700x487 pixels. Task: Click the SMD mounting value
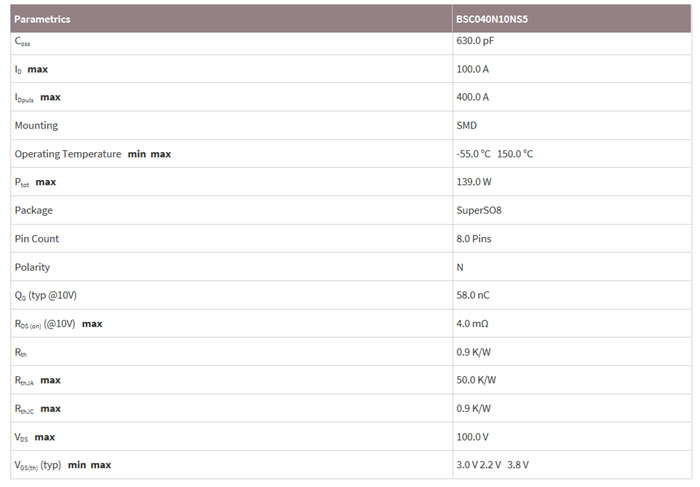[466, 125]
